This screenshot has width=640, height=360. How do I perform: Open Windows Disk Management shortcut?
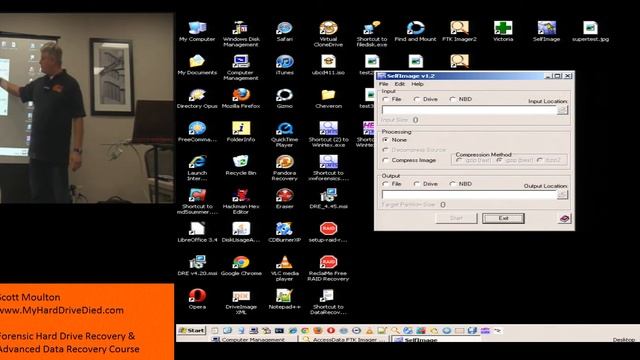pyautogui.click(x=241, y=34)
